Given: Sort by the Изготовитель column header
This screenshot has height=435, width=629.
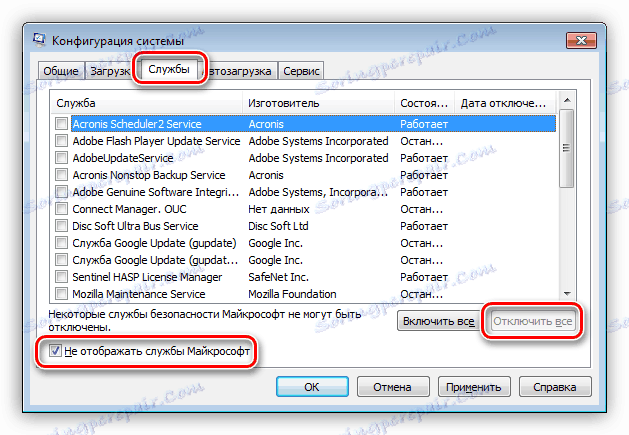Looking at the screenshot, I should point(319,103).
